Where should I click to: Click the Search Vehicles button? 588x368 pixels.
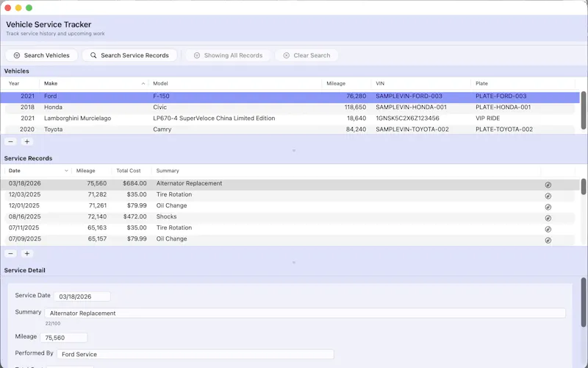[42, 55]
